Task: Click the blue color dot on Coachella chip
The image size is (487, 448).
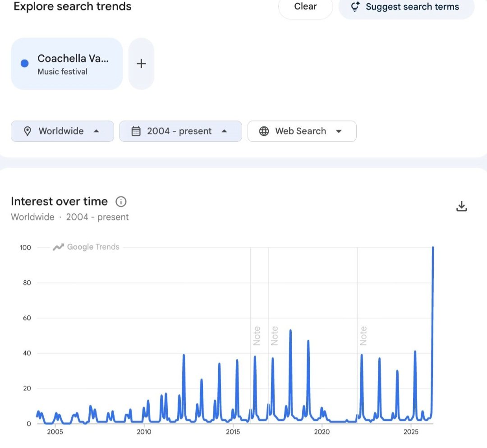Action: click(x=24, y=63)
